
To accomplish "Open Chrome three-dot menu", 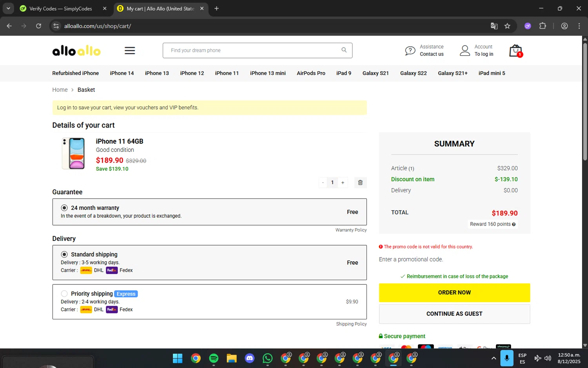I will point(579,26).
